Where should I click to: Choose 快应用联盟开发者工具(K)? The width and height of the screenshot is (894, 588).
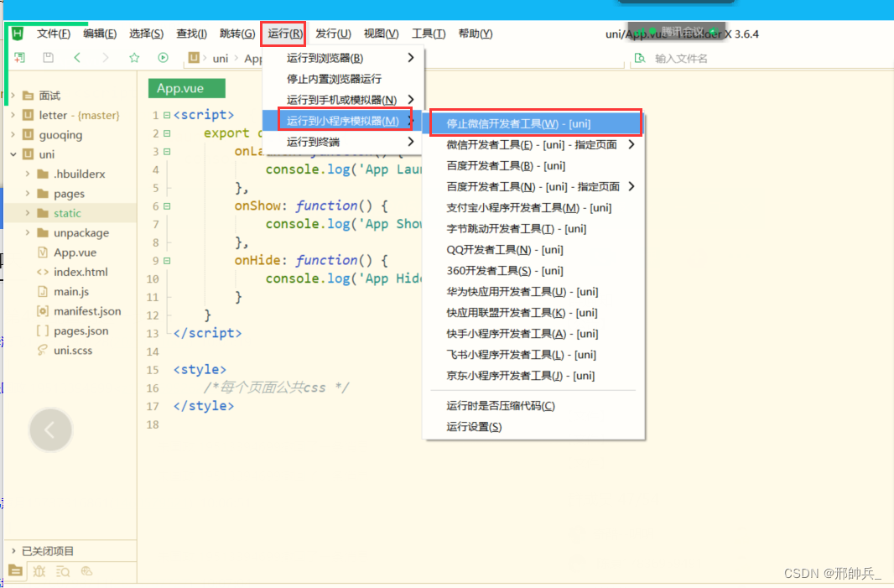[534, 313]
